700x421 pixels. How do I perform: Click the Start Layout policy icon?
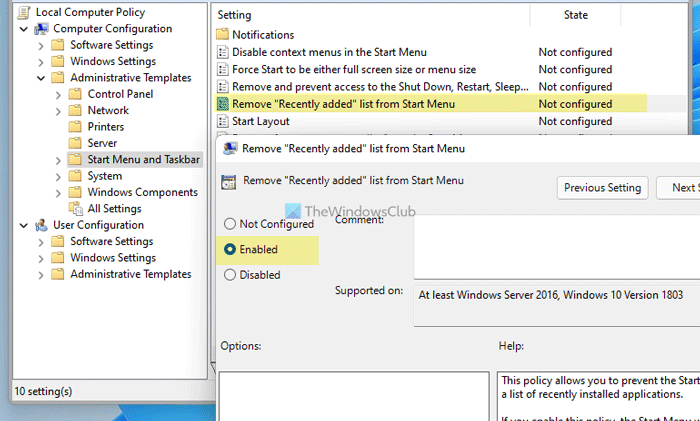click(x=222, y=121)
